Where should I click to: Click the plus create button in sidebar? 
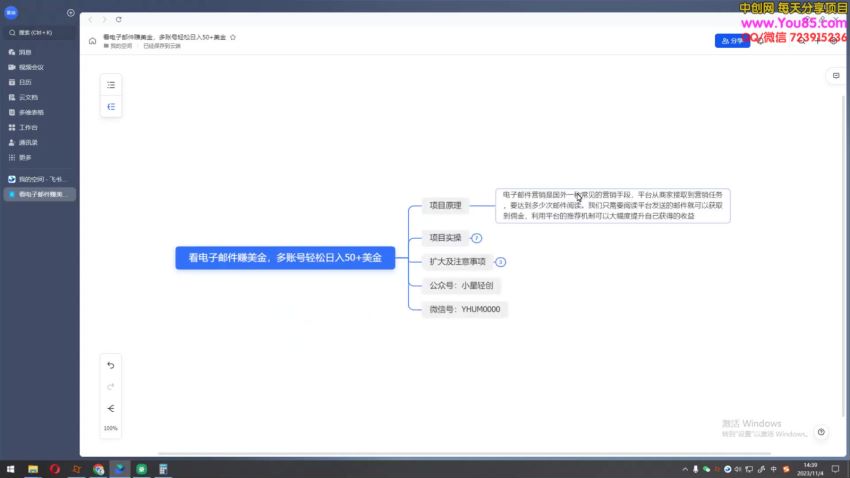[x=70, y=12]
